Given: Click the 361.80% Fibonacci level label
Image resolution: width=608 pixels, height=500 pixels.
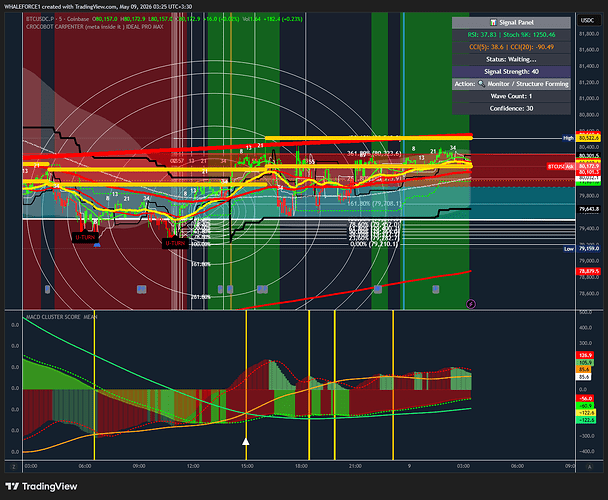Looking at the screenshot, I should pos(374,154).
